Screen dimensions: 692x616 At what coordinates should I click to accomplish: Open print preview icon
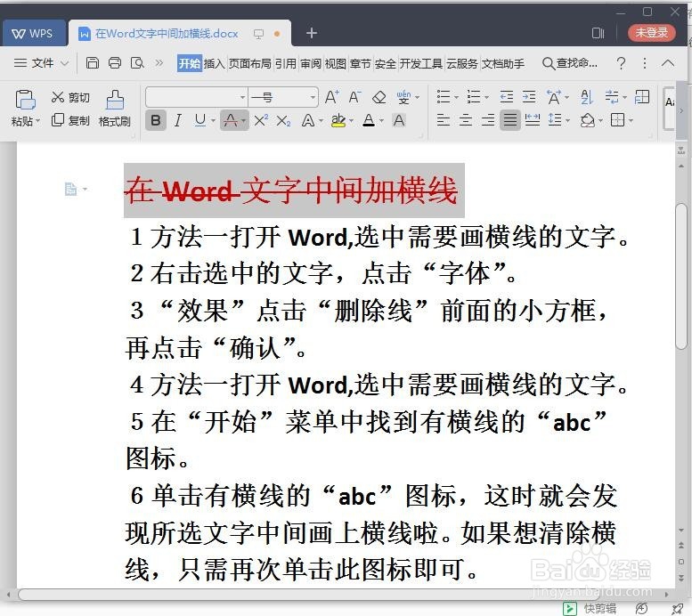click(x=137, y=63)
